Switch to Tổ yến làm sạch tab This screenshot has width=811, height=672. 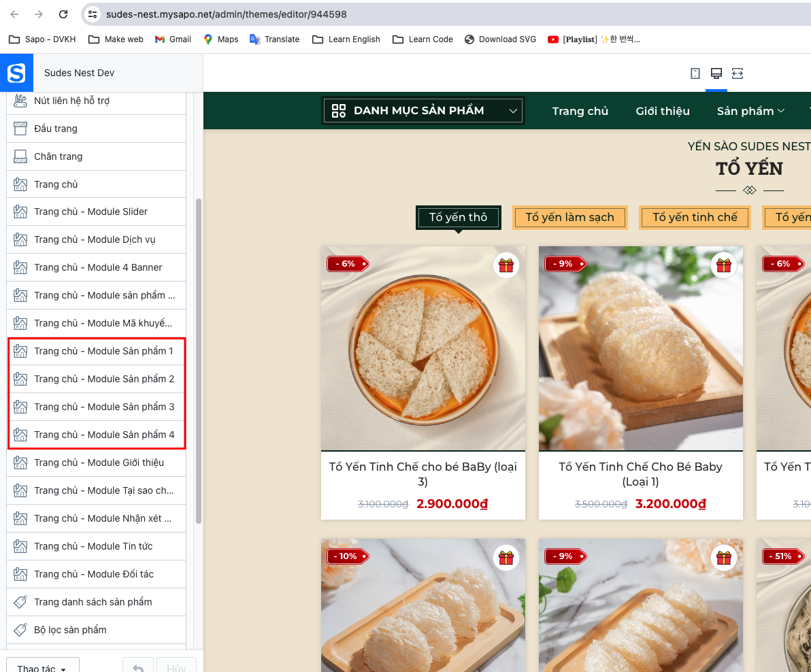tap(570, 217)
